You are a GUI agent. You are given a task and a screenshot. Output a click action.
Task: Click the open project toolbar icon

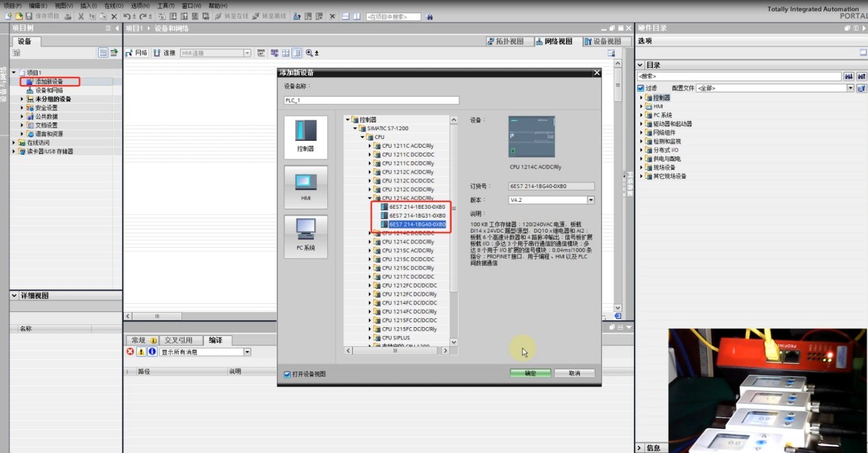(18, 16)
